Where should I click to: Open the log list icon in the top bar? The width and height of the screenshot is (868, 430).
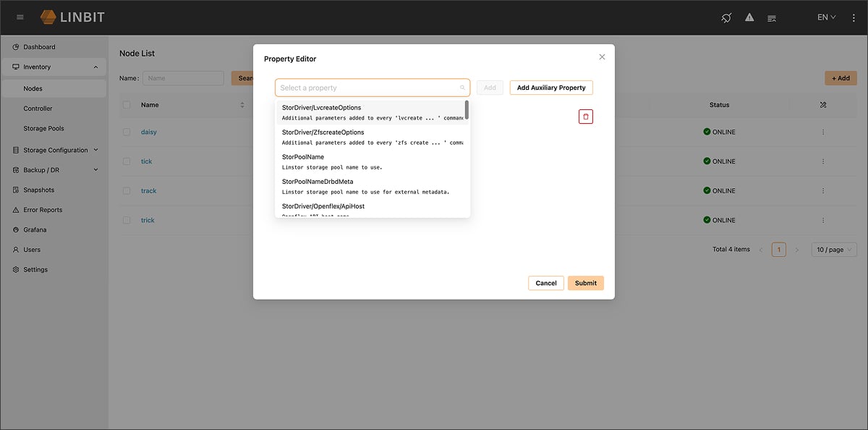pos(772,17)
